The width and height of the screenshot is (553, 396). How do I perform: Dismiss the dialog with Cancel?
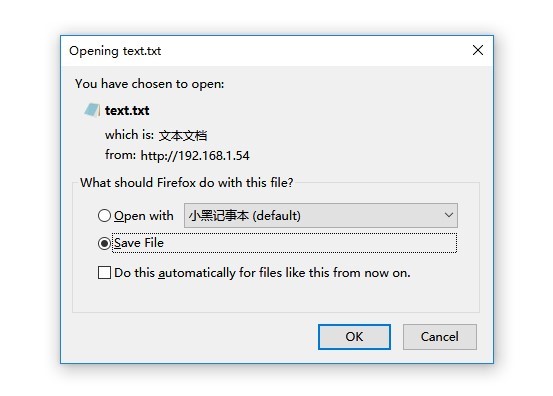coord(439,337)
